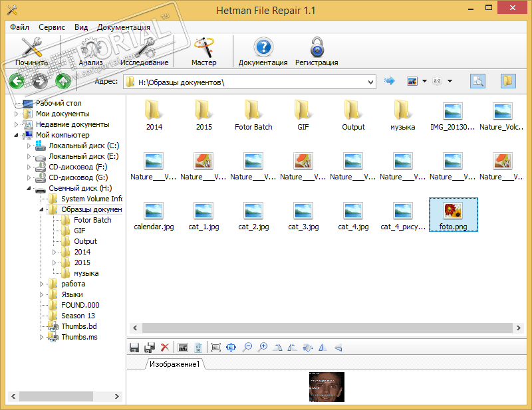Expand the Языки tree folder
The width and height of the screenshot is (532, 410).
[41, 294]
